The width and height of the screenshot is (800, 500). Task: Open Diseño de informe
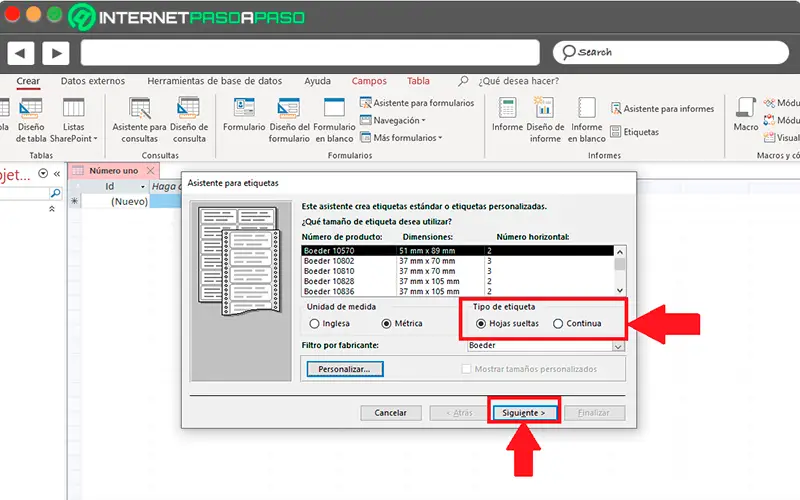(545, 120)
